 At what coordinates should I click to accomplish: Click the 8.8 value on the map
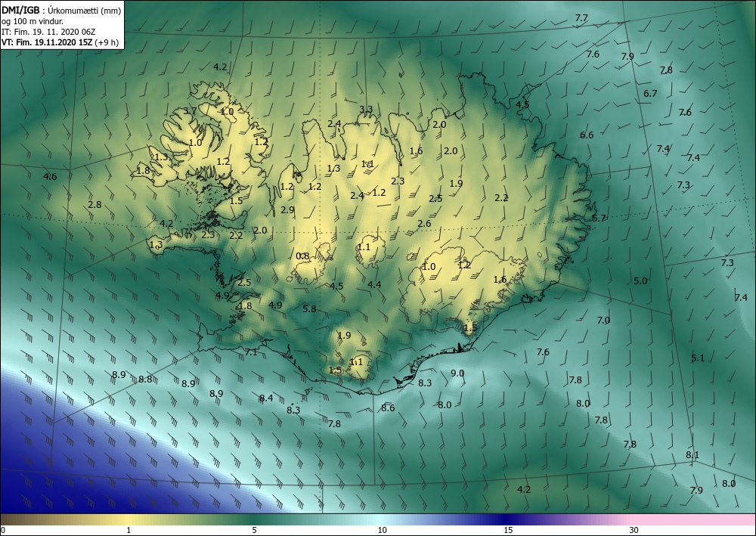(146, 380)
